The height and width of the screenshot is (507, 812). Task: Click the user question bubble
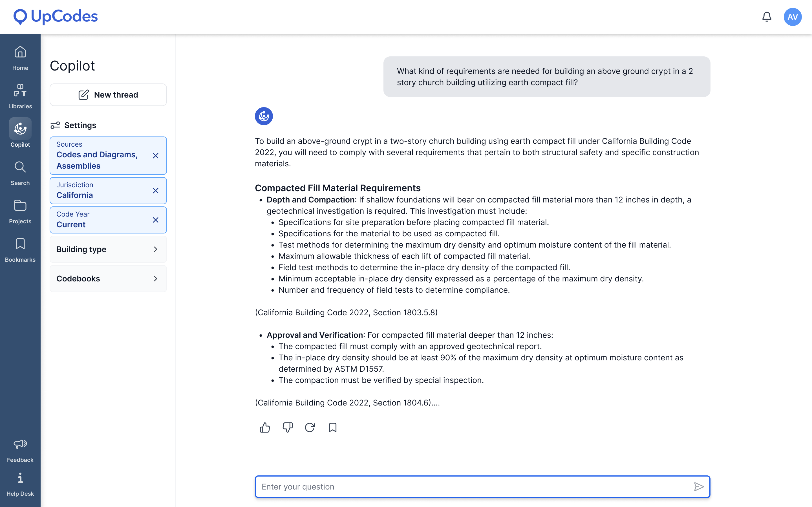click(x=547, y=77)
